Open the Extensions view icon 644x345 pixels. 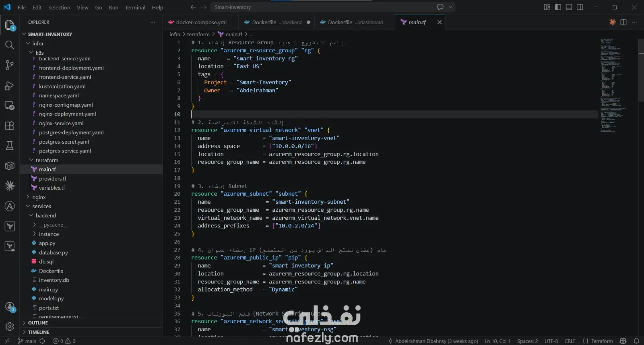pos(10,126)
